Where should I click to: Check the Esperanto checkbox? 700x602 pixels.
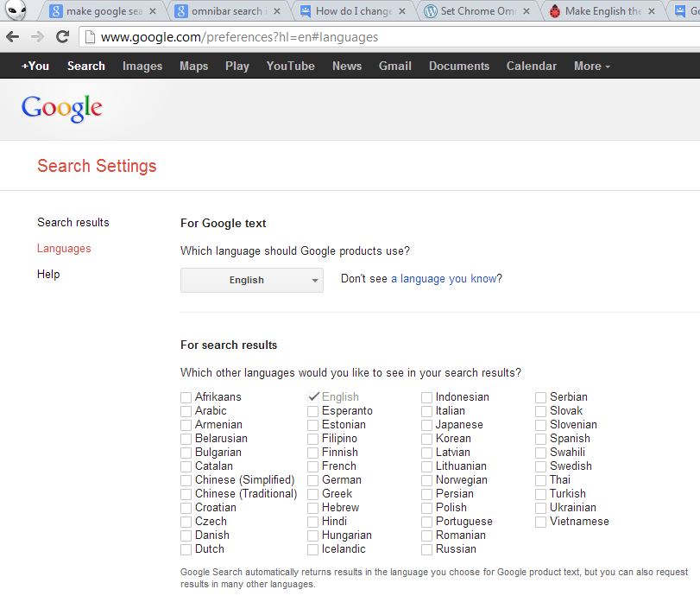pyautogui.click(x=313, y=411)
